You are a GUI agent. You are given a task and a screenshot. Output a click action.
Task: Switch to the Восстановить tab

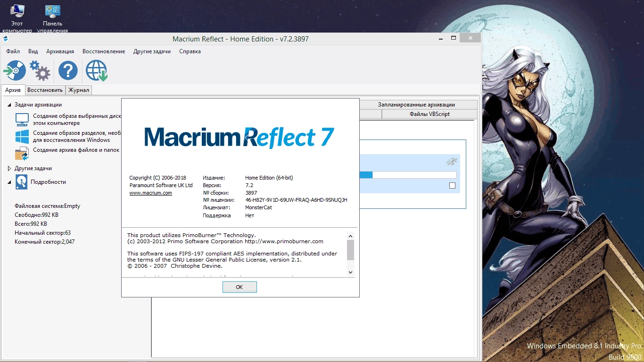[x=45, y=90]
